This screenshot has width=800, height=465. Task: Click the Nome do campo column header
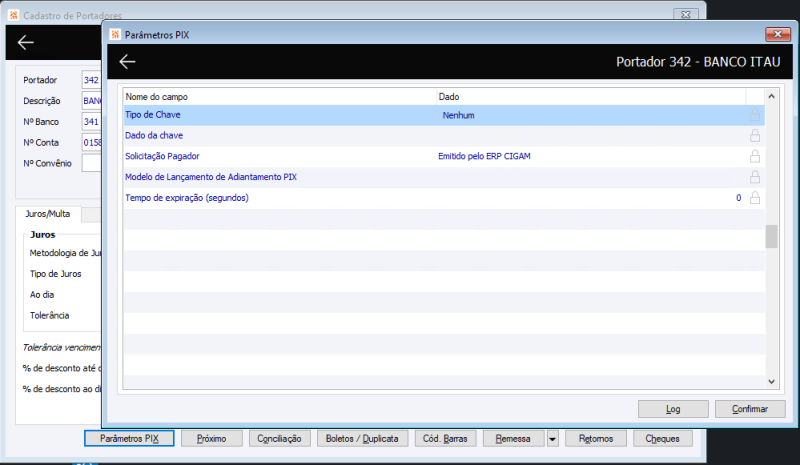pos(280,96)
